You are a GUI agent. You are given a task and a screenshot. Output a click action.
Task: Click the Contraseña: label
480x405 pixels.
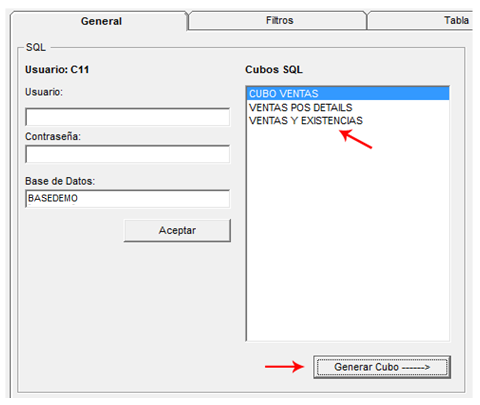[x=53, y=136]
